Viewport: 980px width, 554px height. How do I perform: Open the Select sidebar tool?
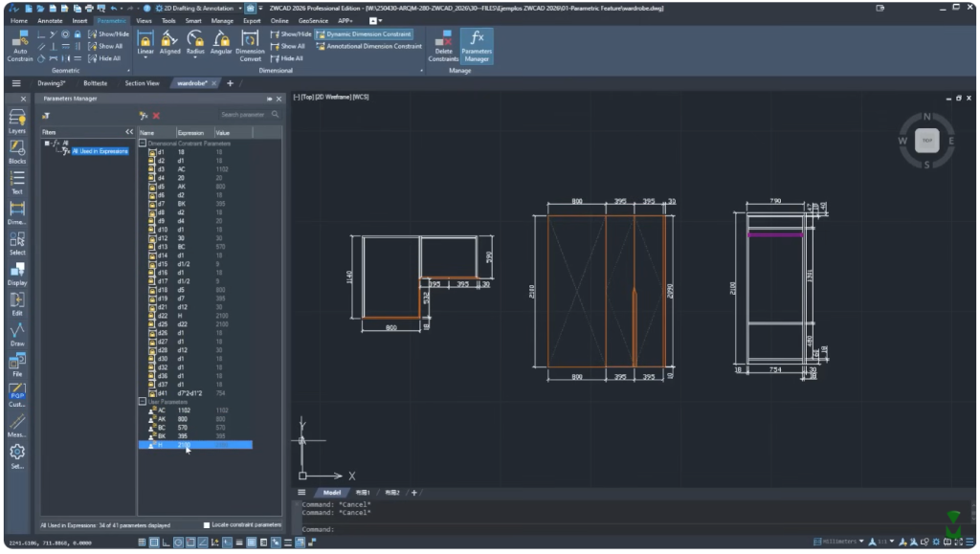pyautogui.click(x=17, y=243)
